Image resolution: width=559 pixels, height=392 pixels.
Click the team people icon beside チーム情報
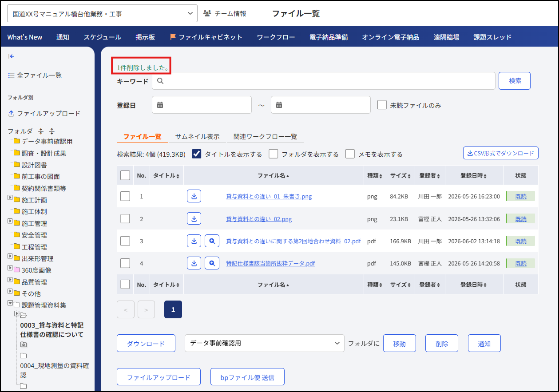(x=207, y=13)
